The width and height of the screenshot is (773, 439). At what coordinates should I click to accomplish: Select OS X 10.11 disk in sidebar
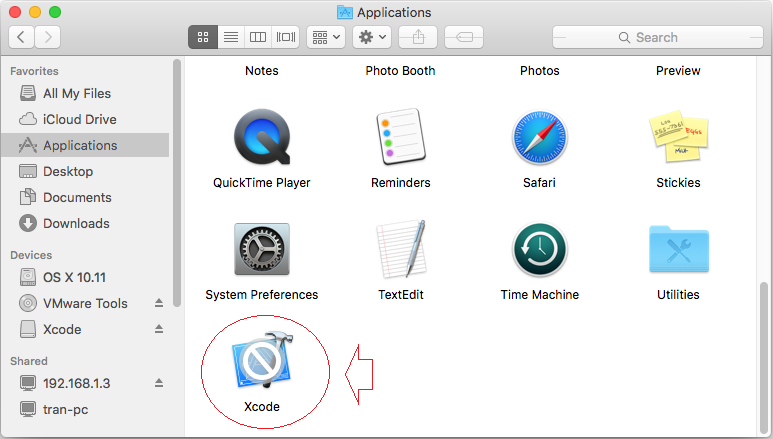85,277
